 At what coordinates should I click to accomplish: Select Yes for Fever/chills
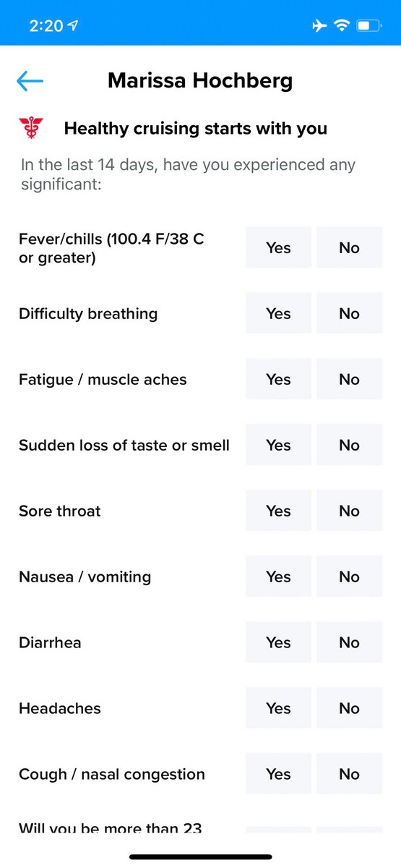(x=278, y=247)
